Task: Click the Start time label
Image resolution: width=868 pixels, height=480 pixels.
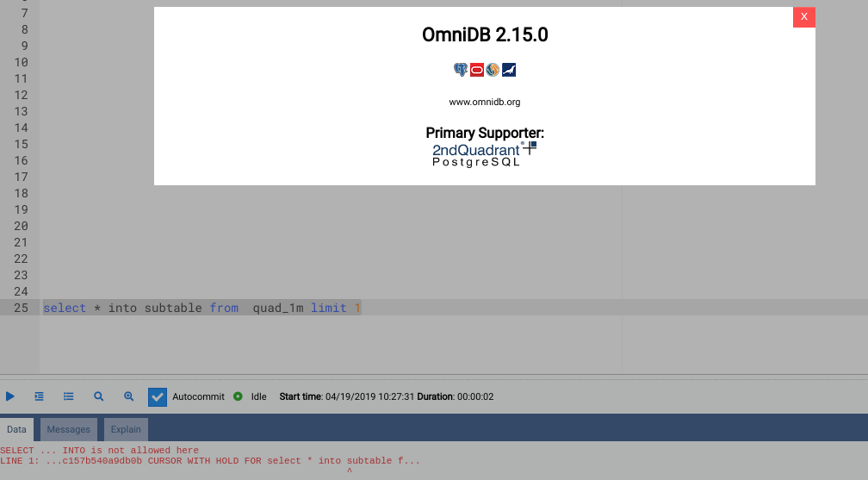Action: tap(301, 396)
